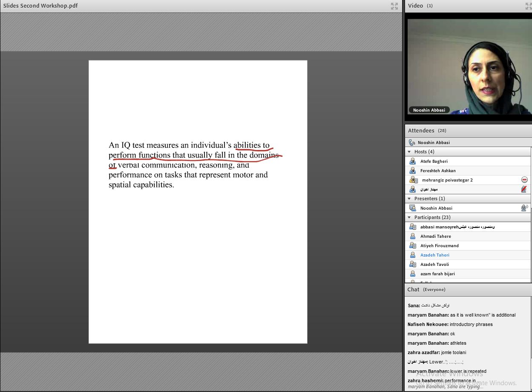Collapse the Participants (23) group
Screen dimensions: 532x392
(409, 217)
